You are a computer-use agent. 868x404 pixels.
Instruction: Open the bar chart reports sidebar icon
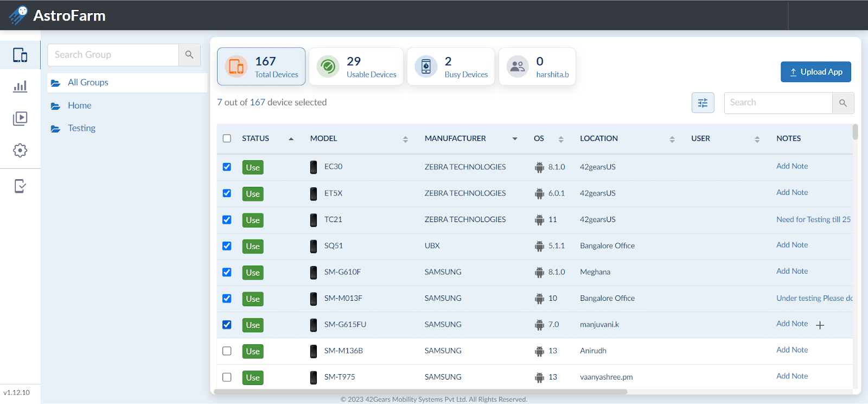coord(20,86)
